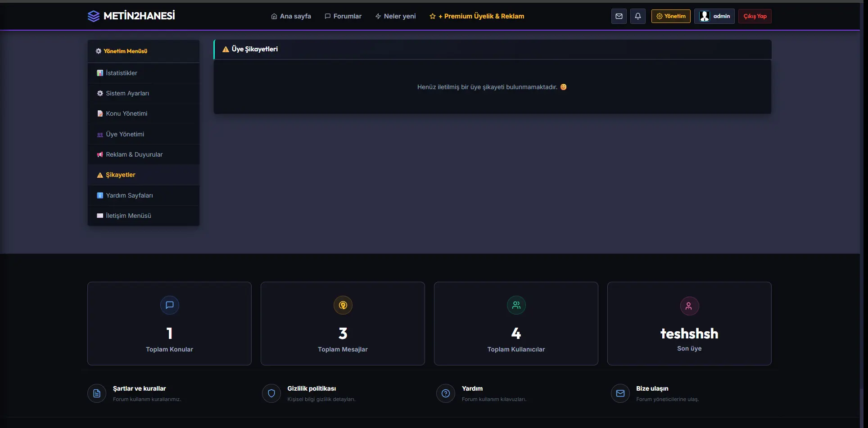This screenshot has height=428, width=868.
Task: Open the mail inbox icon in header
Action: (x=619, y=16)
